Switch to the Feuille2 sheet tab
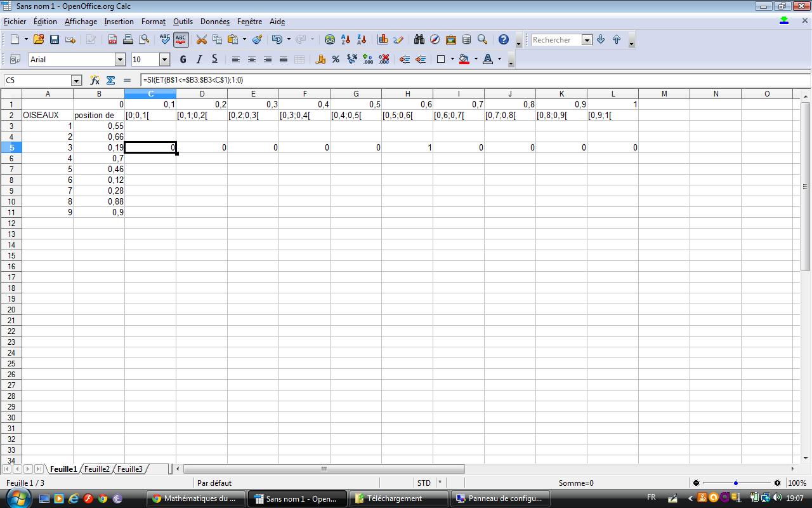The height and width of the screenshot is (508, 812). 97,469
